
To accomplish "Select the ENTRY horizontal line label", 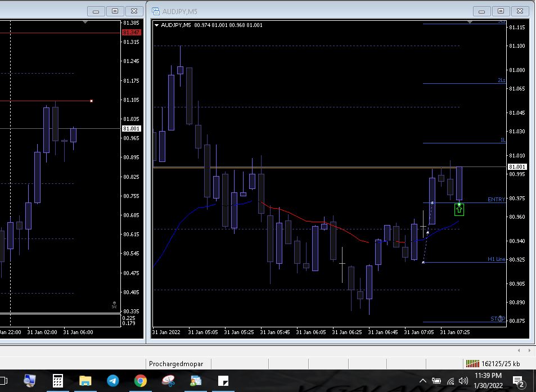I will 496,200.
